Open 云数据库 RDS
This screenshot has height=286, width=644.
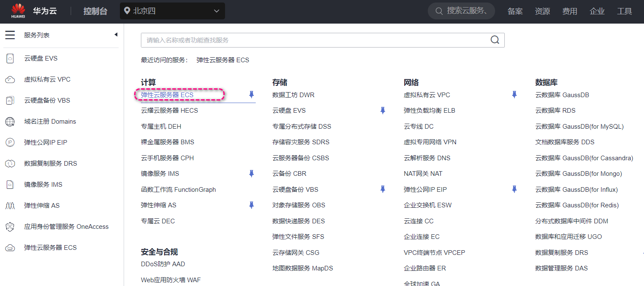555,111
